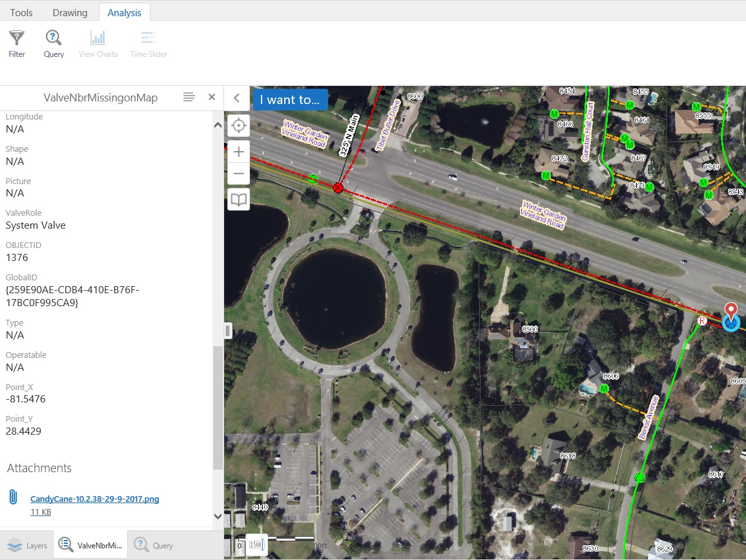Image resolution: width=746 pixels, height=560 pixels.
Task: Click the 8440 address label on map
Action: [260, 507]
